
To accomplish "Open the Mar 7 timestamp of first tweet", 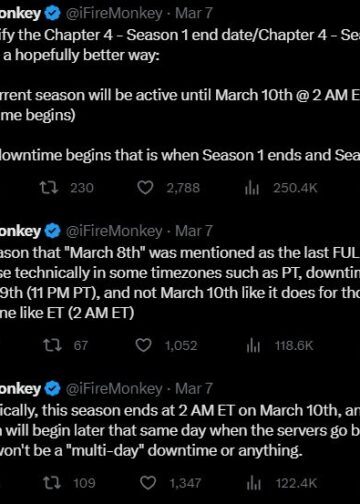I will pos(194,14).
